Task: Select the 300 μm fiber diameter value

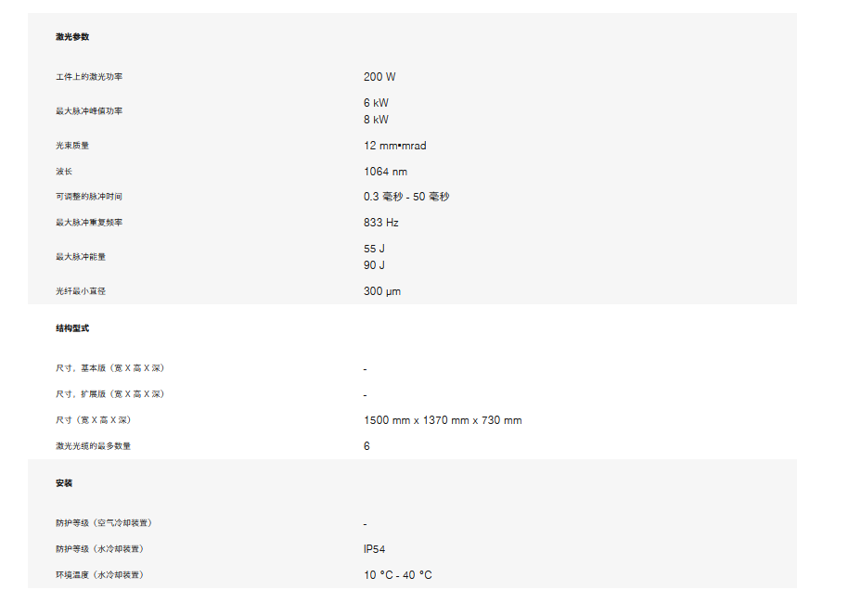Action: [381, 291]
